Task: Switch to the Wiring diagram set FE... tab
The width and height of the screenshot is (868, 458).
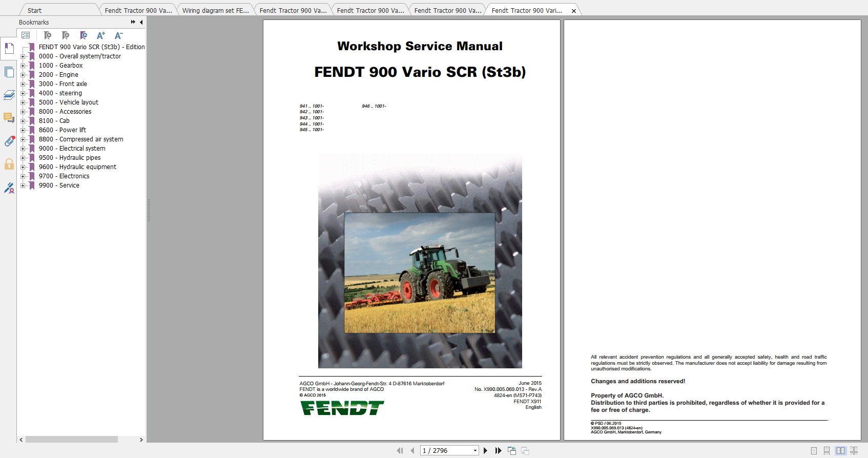Action: coord(215,10)
